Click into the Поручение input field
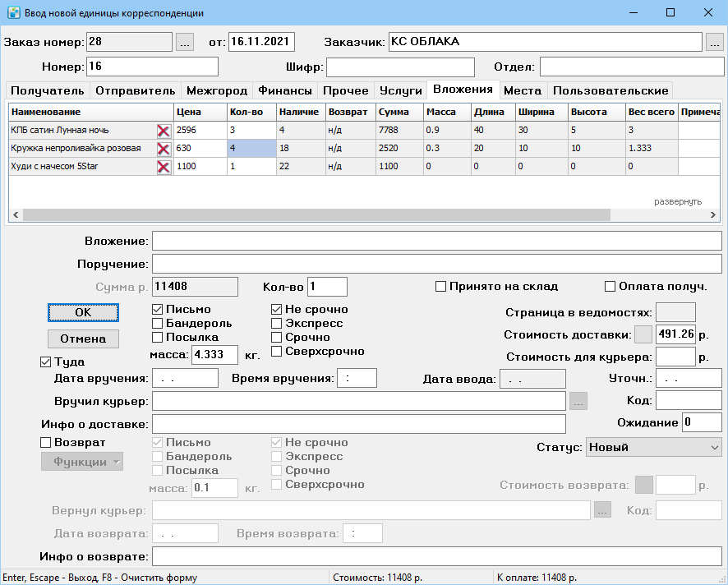 click(437, 265)
